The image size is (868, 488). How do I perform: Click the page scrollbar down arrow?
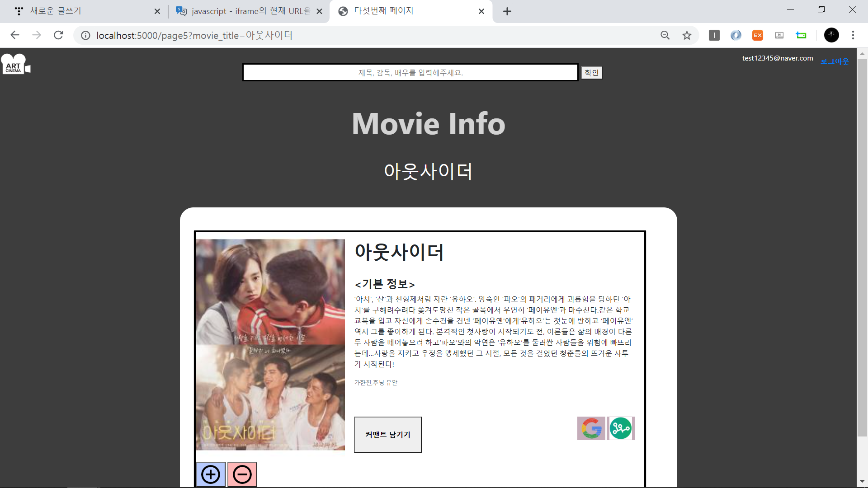[862, 481]
